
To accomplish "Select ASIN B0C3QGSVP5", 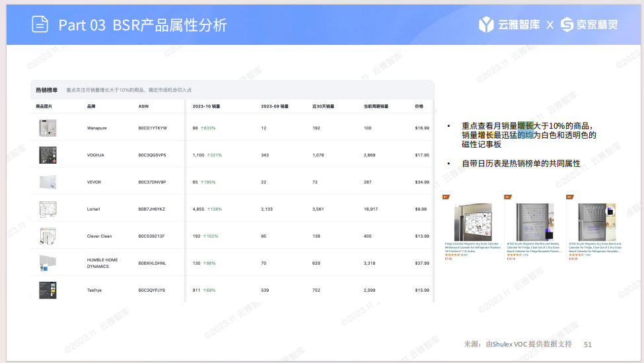I will tap(152, 155).
